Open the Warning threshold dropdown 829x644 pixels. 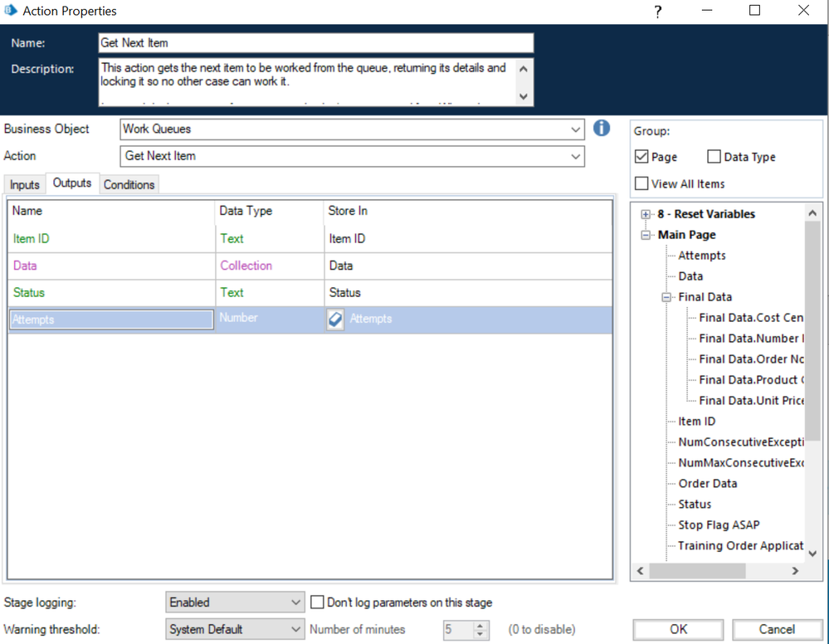tap(297, 630)
